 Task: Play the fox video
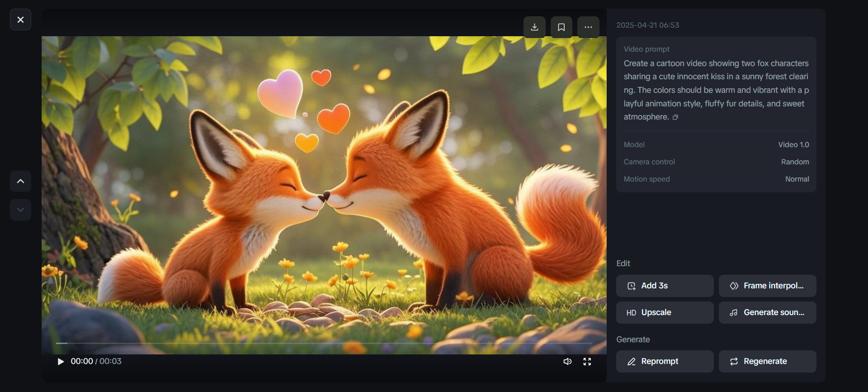61,362
